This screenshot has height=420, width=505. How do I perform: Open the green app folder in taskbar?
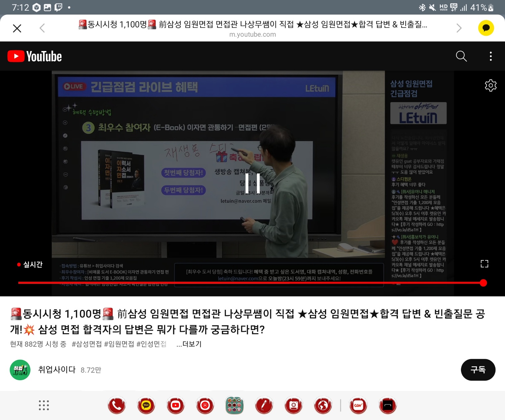point(234,405)
